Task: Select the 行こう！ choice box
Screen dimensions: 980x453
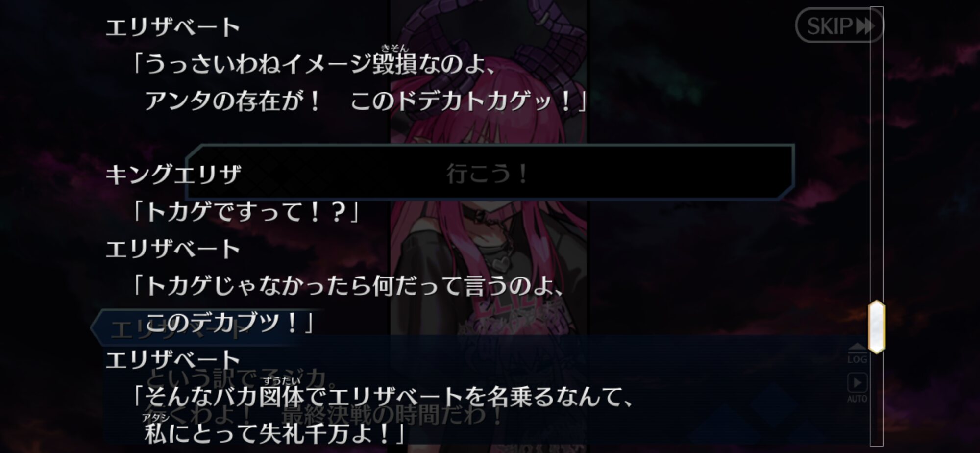Action: pyautogui.click(x=489, y=173)
